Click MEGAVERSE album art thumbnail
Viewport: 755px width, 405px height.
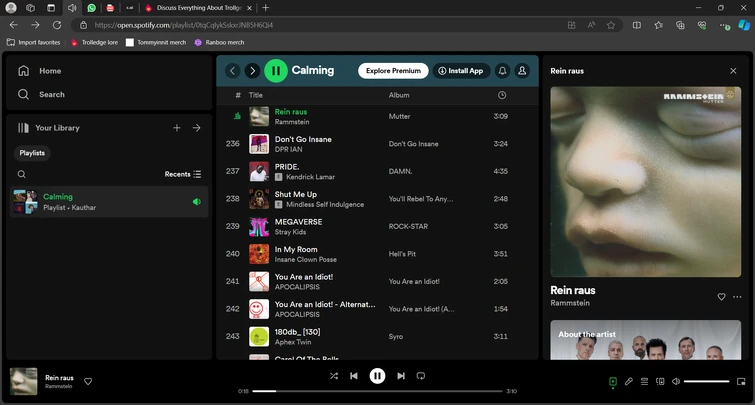click(x=259, y=226)
